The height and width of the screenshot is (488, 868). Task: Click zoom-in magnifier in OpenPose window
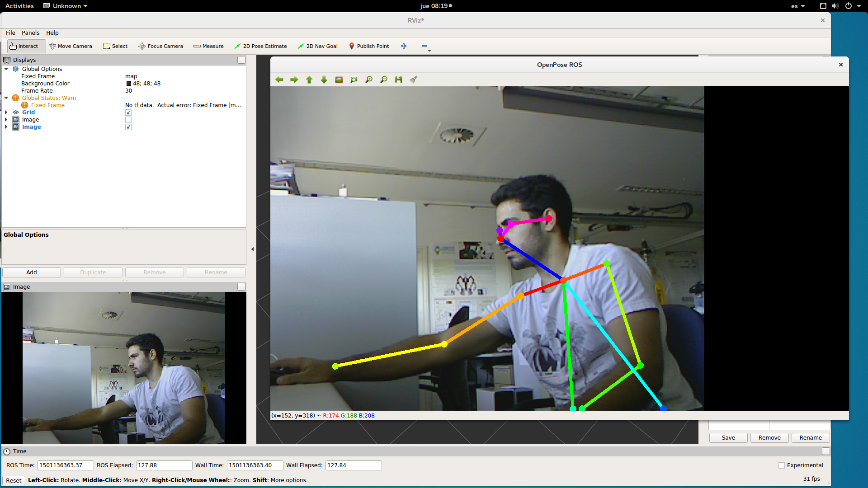(x=369, y=80)
